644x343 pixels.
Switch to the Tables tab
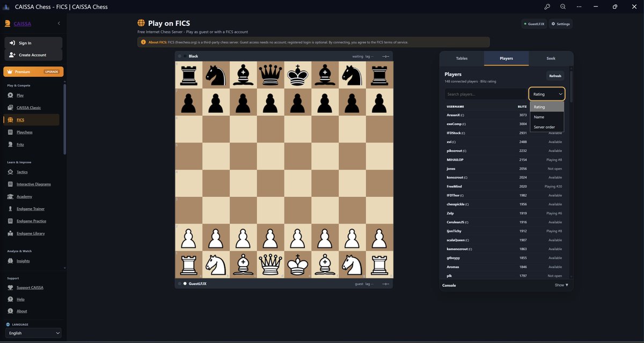tap(462, 58)
